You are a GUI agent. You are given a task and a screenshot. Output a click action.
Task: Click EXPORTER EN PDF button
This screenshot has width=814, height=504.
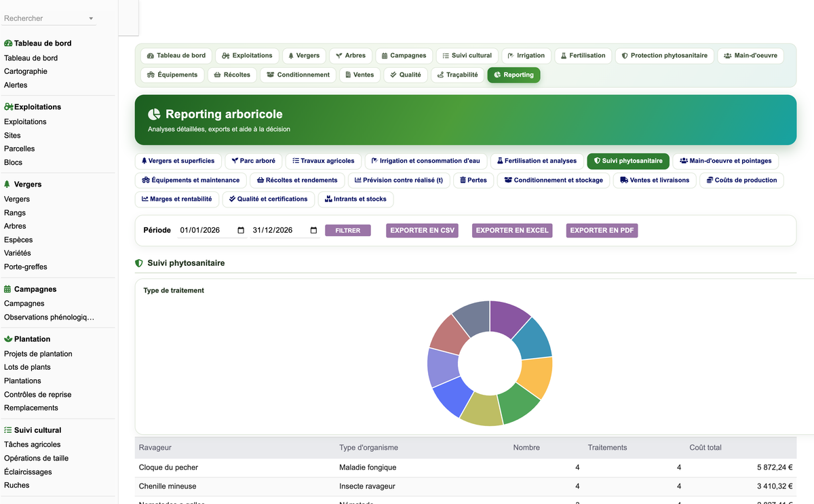(x=602, y=231)
